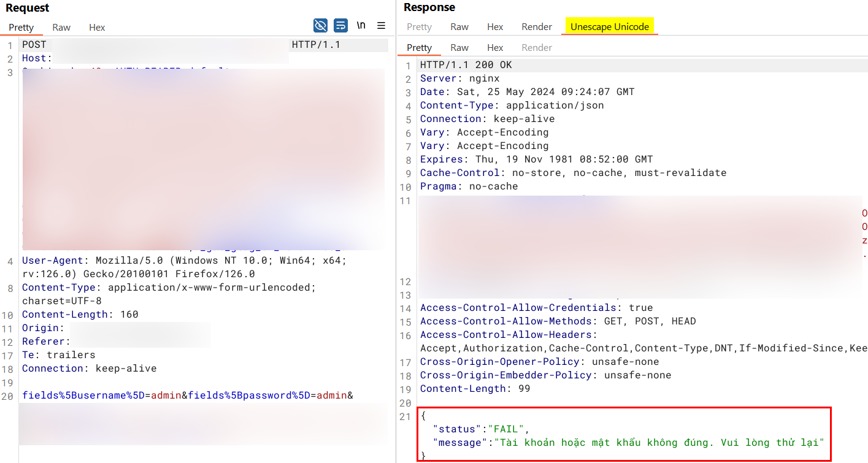The height and width of the screenshot is (463, 868).
Task: Select the Response Raw tab in the Unescape Unicode row
Action: pos(459,26)
